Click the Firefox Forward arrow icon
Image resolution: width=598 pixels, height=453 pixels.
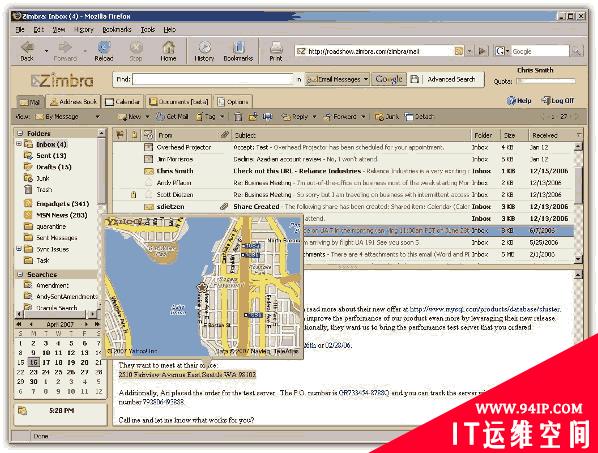click(x=65, y=48)
